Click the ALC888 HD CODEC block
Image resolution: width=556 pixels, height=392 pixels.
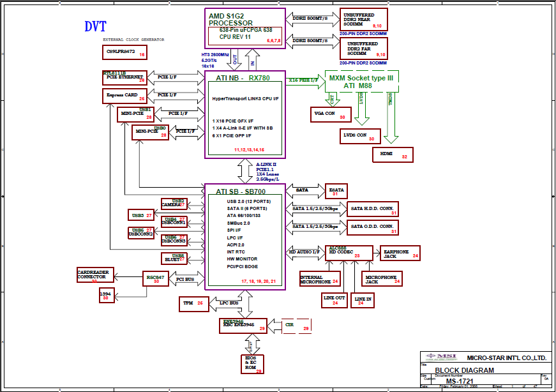point(349,253)
